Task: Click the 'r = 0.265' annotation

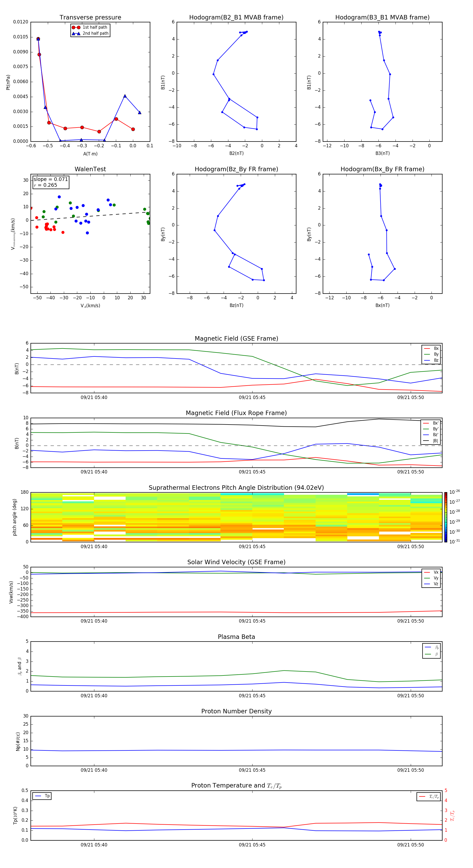Action: (45, 185)
